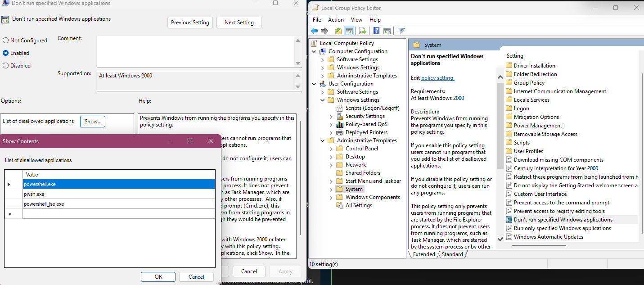Open the View menu
Image resolution: width=644 pixels, height=285 pixels.
[357, 20]
